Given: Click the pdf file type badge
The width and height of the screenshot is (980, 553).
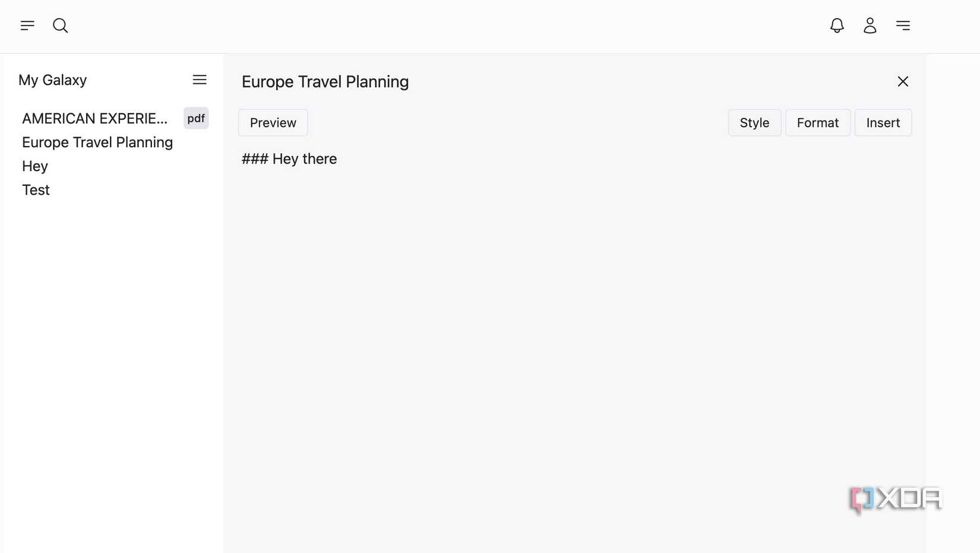Looking at the screenshot, I should click(x=196, y=118).
